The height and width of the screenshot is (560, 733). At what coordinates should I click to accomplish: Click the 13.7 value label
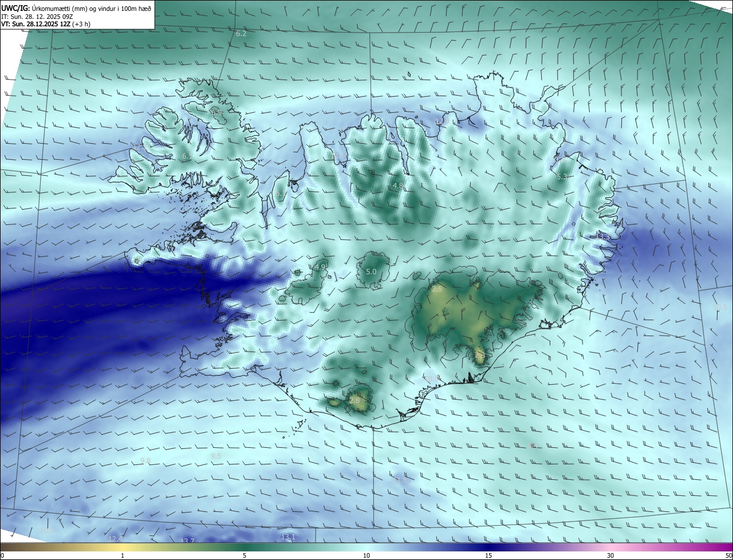[188, 541]
